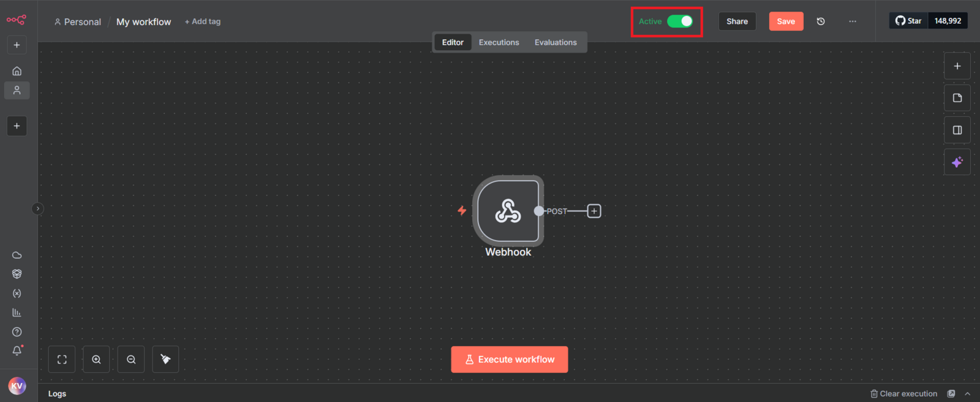Screen dimensions: 980x402
Task: Expand the left sidebar
Action: coord(37,209)
